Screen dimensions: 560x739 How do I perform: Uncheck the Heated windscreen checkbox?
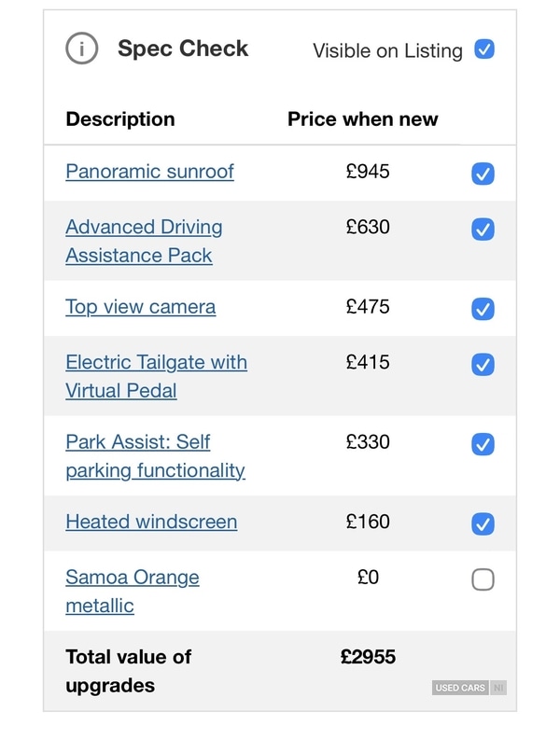pyautogui.click(x=483, y=523)
